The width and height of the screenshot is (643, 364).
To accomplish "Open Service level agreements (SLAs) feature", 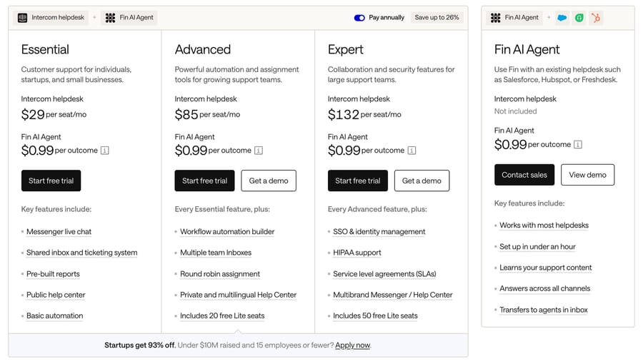I will coord(384,274).
